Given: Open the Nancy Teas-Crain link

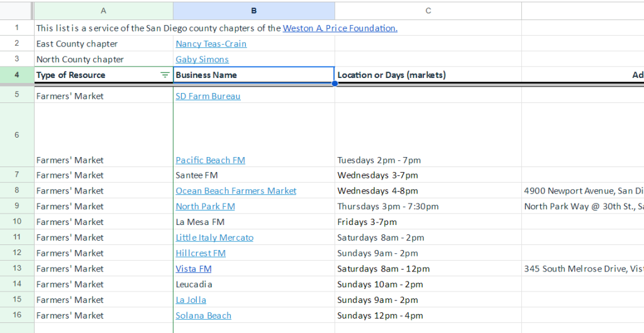Looking at the screenshot, I should pos(211,44).
